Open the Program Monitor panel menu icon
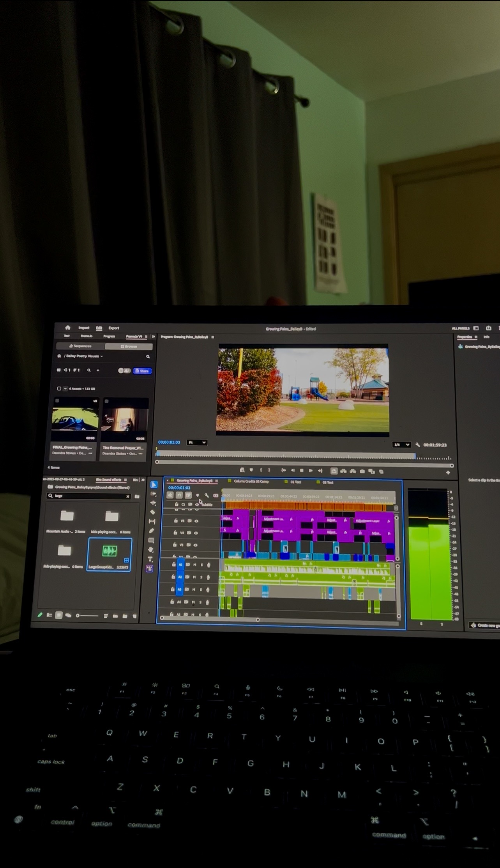Screen dimensions: 500x868 coord(213,337)
